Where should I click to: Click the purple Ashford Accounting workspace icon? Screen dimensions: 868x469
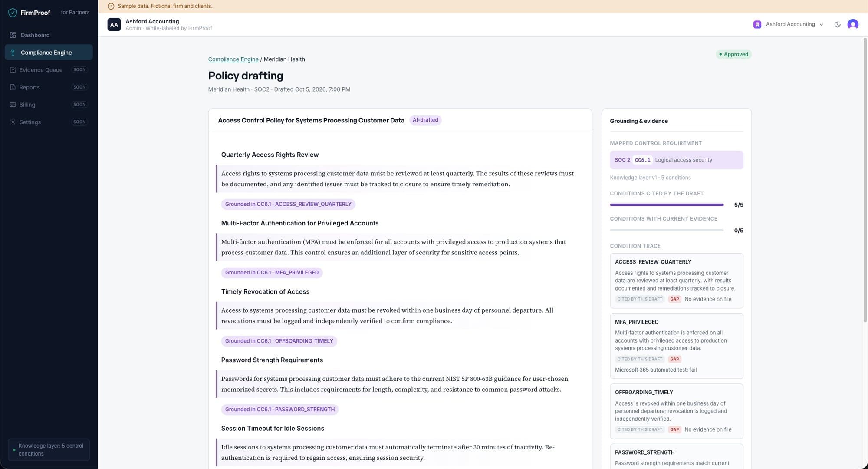pyautogui.click(x=757, y=24)
